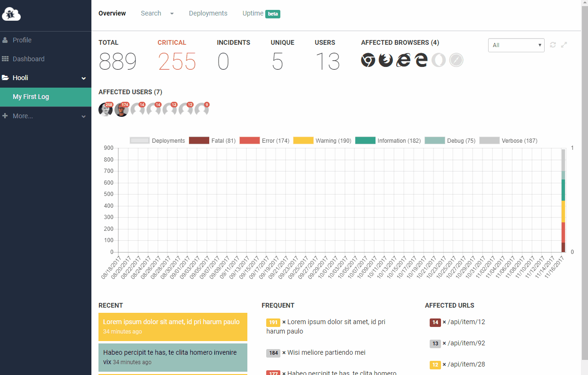Click the refresh icon beside the All dropdown

point(553,45)
